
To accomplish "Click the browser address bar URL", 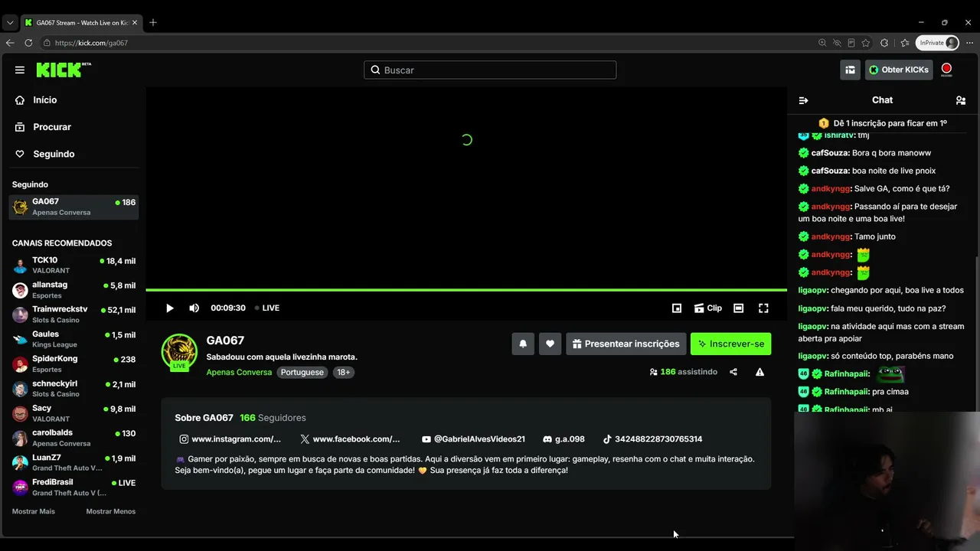I will click(91, 43).
